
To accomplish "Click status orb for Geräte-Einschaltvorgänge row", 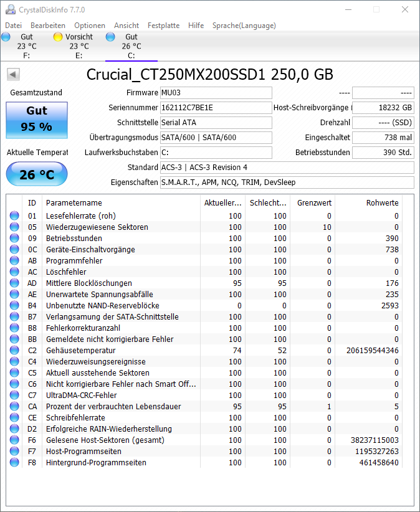I will click(14, 250).
